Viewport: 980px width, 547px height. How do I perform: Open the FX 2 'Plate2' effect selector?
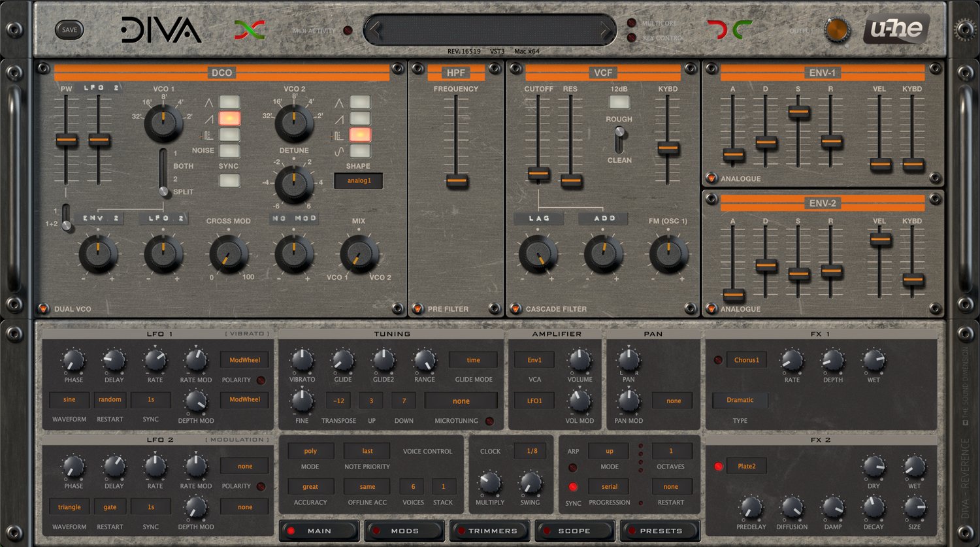pyautogui.click(x=746, y=467)
